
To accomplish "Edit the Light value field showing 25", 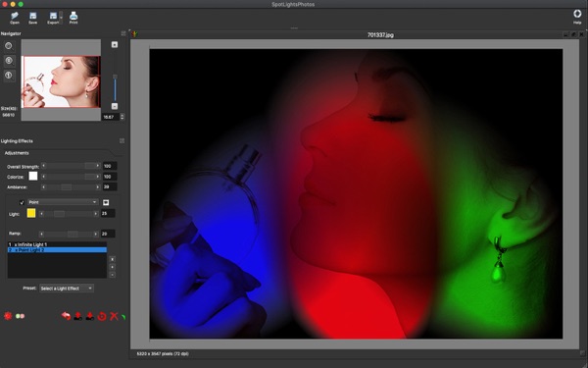I will click(x=108, y=214).
